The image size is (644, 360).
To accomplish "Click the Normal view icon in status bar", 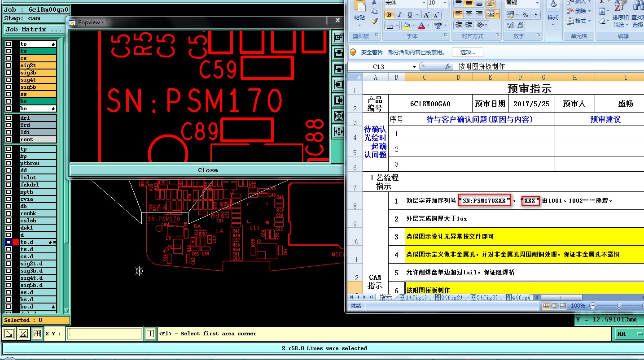I will [546, 306].
